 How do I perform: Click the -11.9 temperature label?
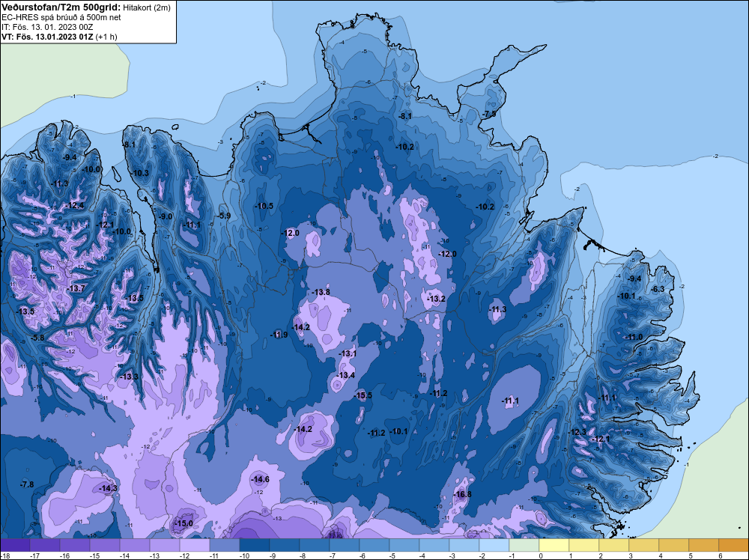(x=279, y=335)
